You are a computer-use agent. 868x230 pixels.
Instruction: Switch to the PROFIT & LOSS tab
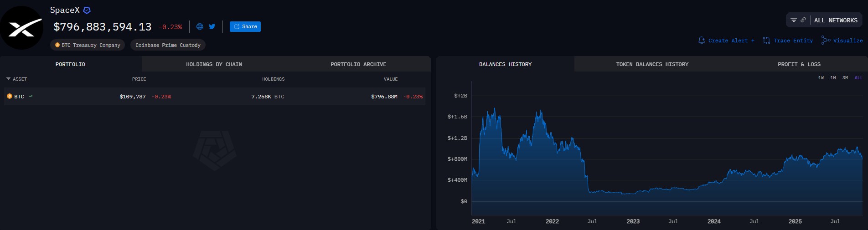[x=799, y=64]
